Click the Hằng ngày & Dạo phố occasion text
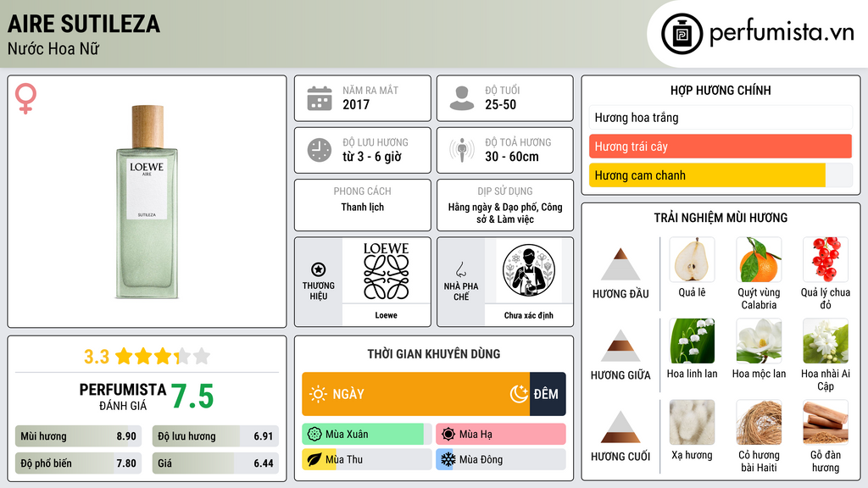 [x=505, y=213]
